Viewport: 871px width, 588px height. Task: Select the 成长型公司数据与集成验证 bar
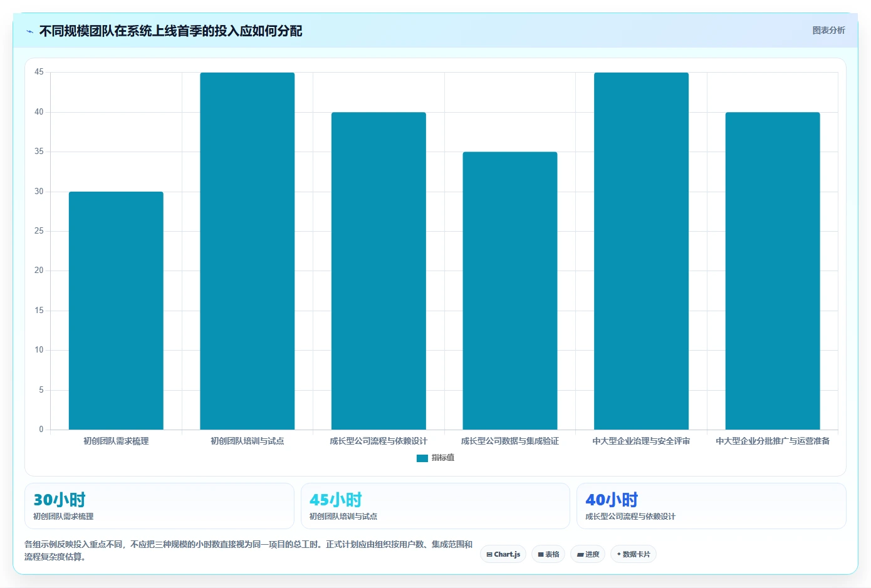coord(510,291)
